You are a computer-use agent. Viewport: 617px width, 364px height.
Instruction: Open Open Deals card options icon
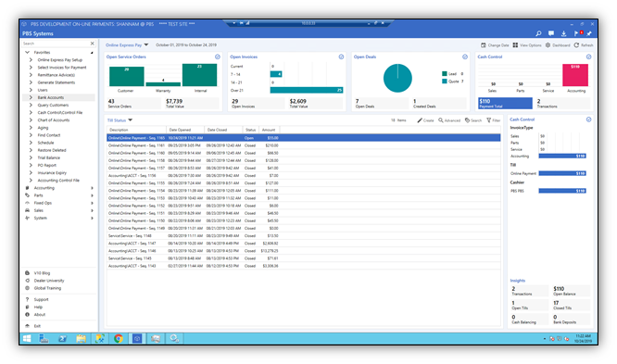tap(465, 57)
